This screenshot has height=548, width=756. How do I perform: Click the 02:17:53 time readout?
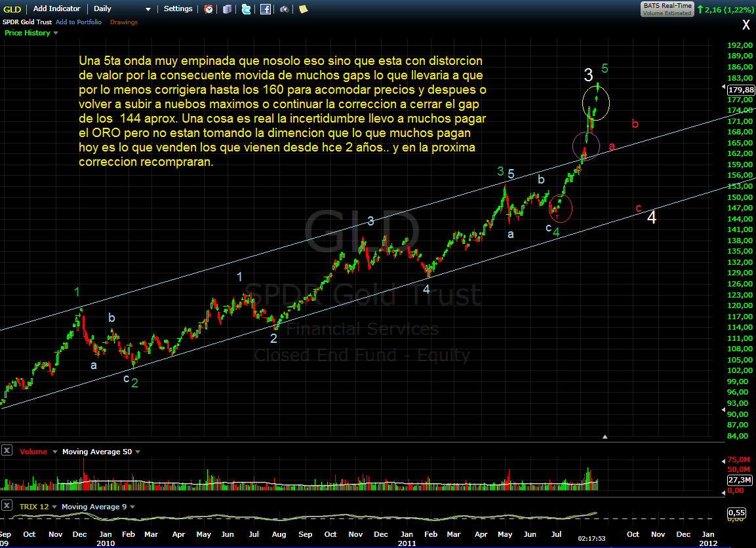pos(591,538)
